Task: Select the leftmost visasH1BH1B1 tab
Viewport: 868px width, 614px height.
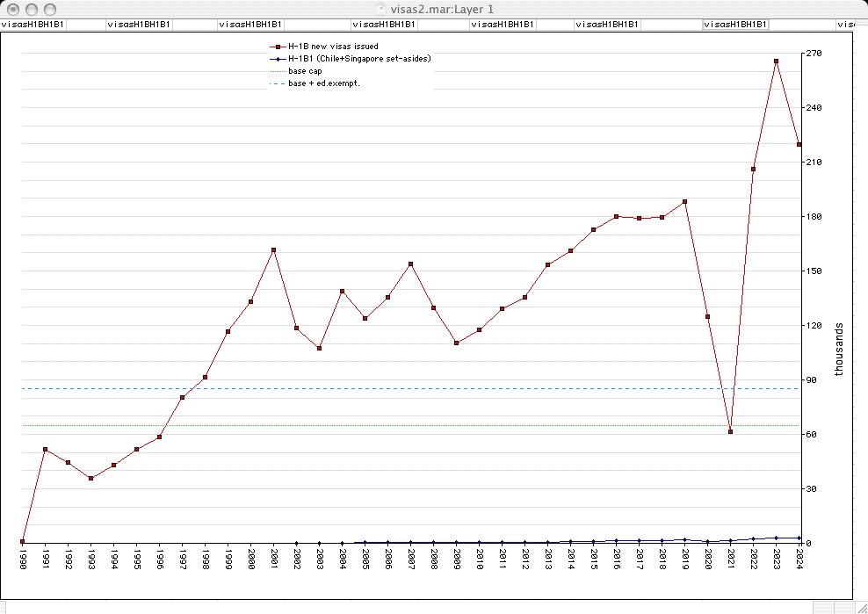Action: tap(33, 25)
